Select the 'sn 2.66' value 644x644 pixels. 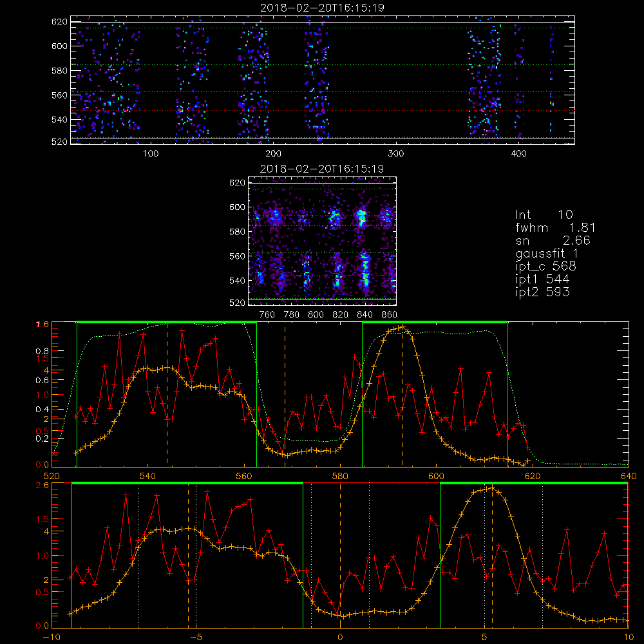coord(553,240)
